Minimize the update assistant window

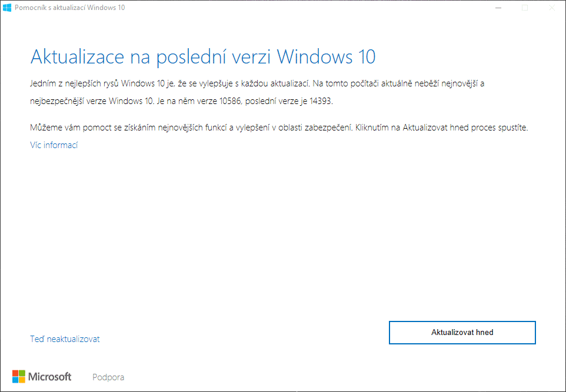click(498, 8)
